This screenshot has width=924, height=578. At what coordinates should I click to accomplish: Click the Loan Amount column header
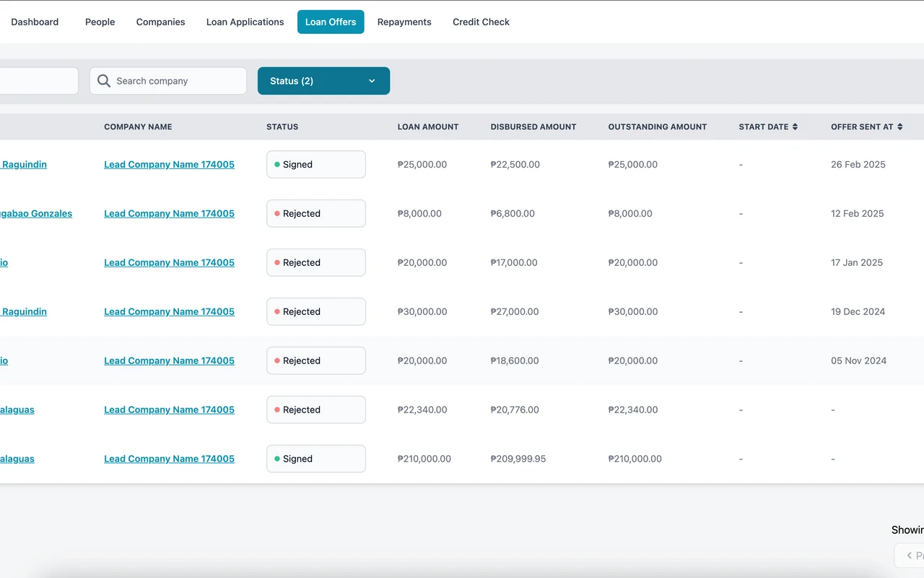pos(428,126)
